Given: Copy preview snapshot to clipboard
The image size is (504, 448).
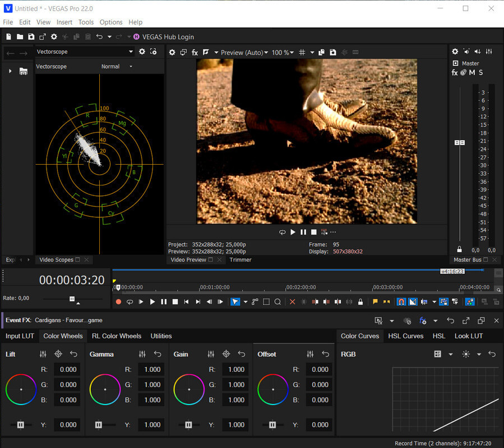Looking at the screenshot, I should [x=321, y=52].
